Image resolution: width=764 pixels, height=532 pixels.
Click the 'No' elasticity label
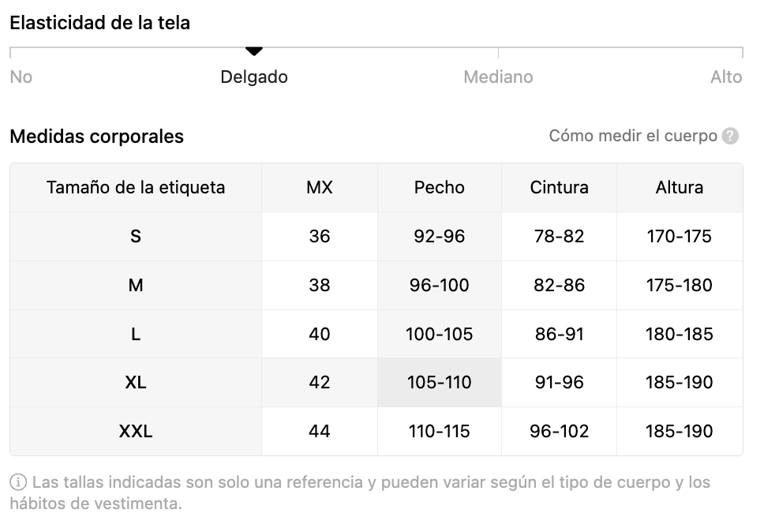pyautogui.click(x=21, y=77)
